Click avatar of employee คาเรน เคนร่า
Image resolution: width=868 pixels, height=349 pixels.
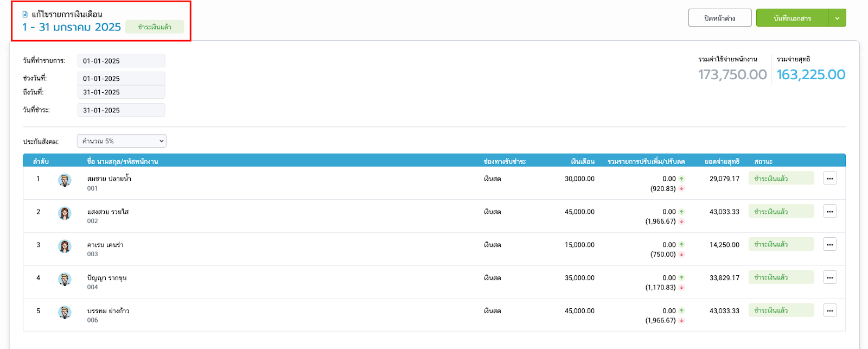pos(65,247)
